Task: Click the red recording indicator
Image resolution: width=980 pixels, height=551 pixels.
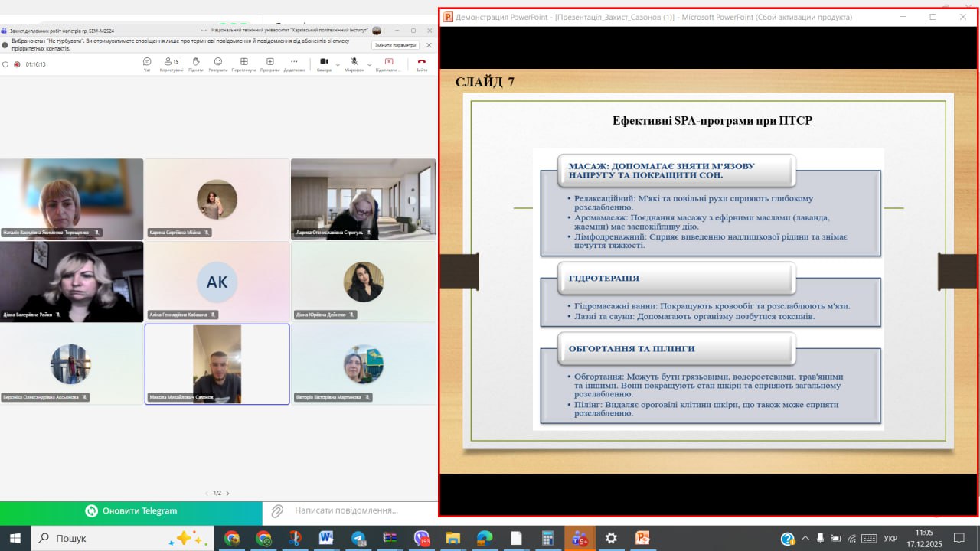Action: (17, 64)
